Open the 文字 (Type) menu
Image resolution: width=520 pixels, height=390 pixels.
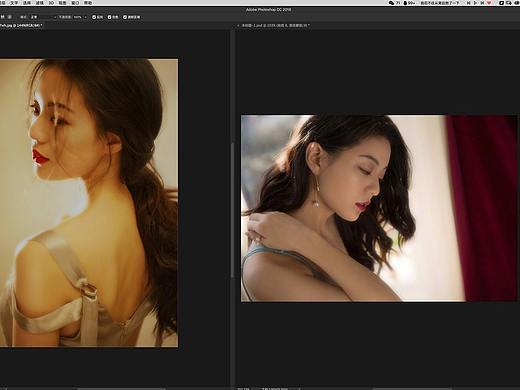[x=14, y=3]
